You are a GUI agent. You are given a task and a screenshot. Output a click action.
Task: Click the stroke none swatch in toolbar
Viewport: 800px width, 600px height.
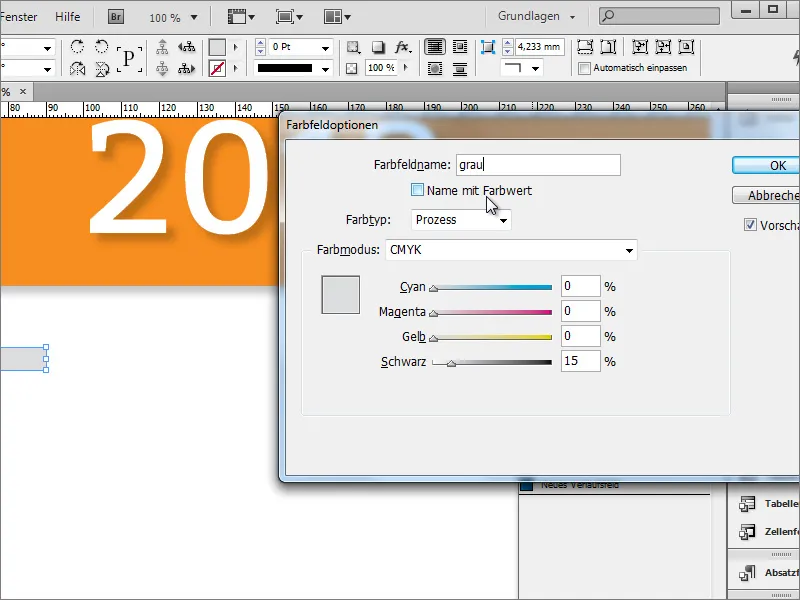(x=217, y=68)
